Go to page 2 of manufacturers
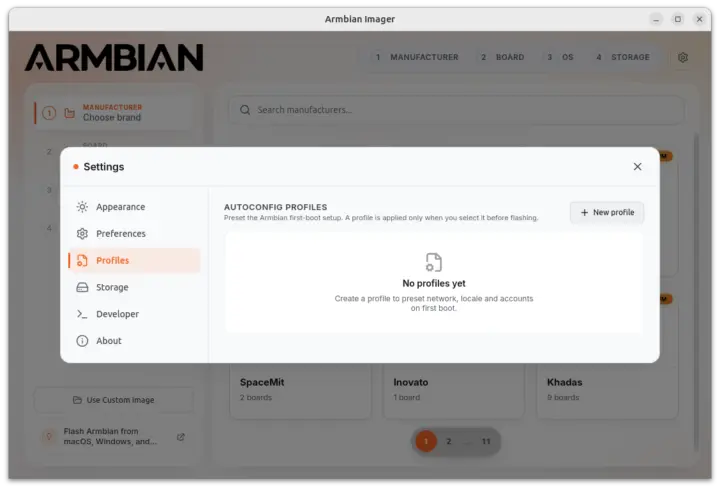This screenshot has height=489, width=720. pyautogui.click(x=449, y=441)
